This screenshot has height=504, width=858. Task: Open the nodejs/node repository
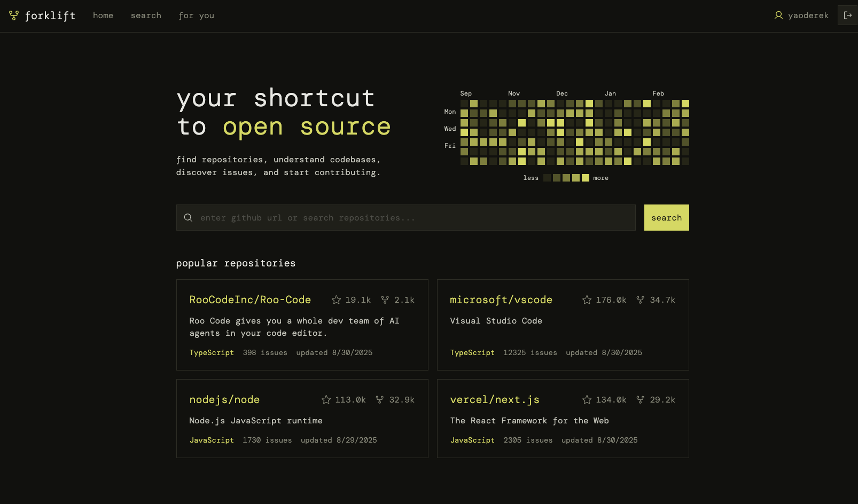224,400
